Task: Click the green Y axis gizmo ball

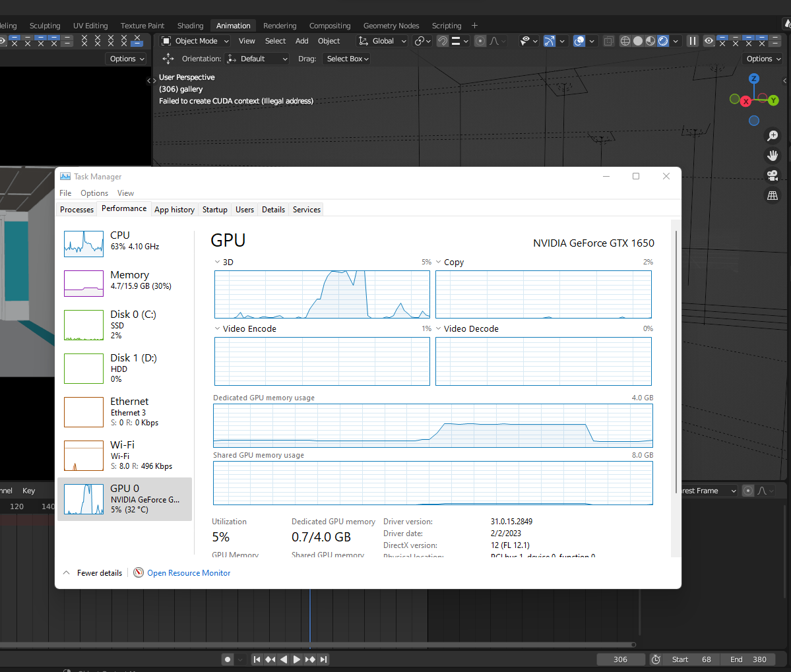Action: (773, 100)
